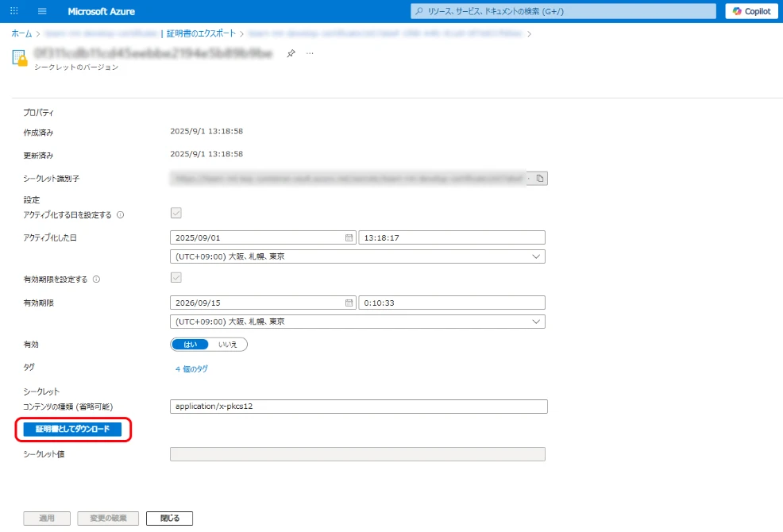
Task: Switch the enabled toggle to いいえ
Action: (x=228, y=345)
